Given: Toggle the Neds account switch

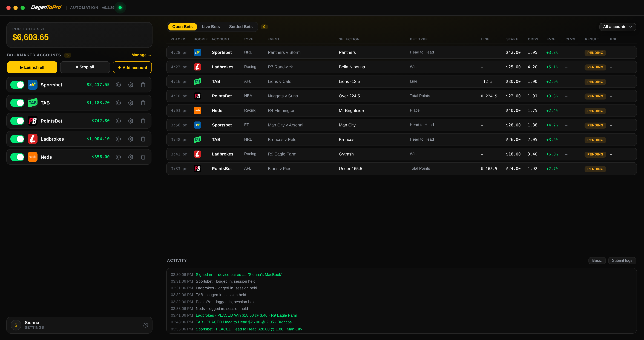Looking at the screenshot, I should click(x=17, y=157).
